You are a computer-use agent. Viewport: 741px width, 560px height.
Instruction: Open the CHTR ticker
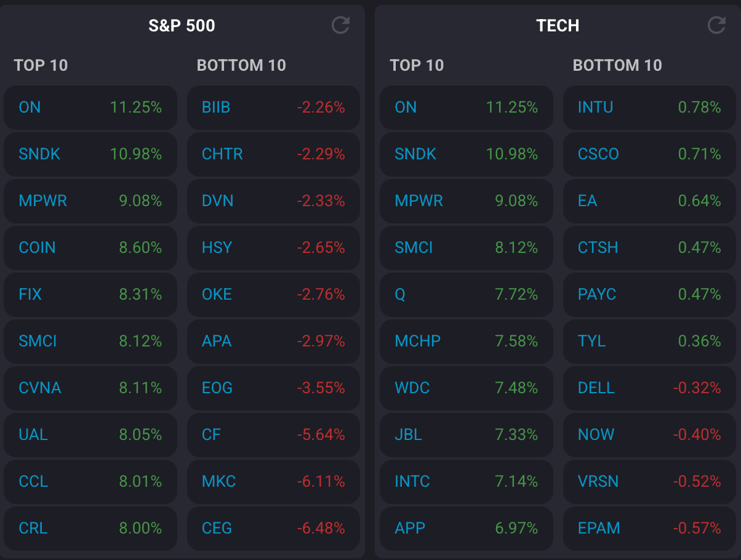coord(222,154)
